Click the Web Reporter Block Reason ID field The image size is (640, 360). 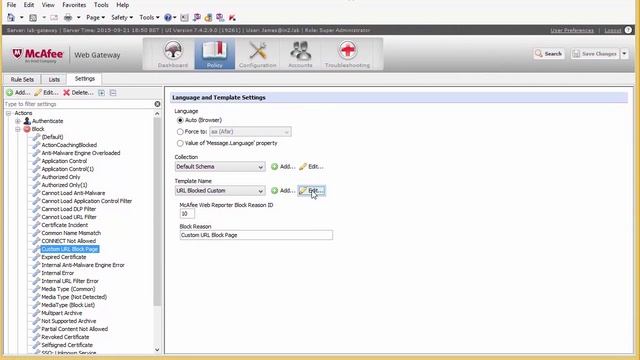(x=187, y=213)
